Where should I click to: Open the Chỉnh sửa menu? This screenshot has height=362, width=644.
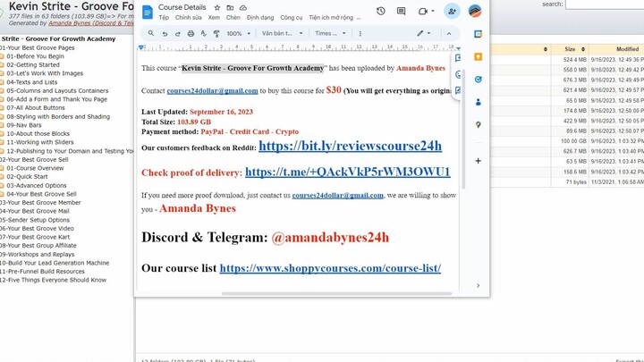pyautogui.click(x=188, y=18)
